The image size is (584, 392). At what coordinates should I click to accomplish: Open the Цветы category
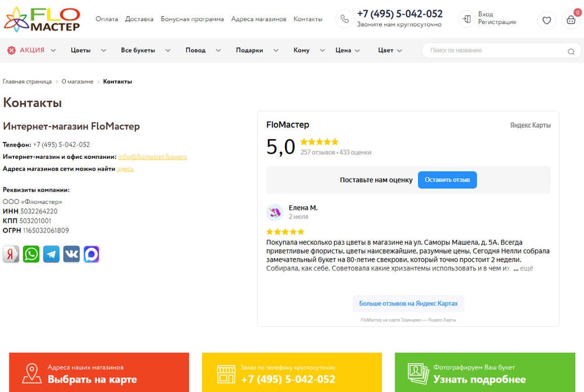[81, 50]
